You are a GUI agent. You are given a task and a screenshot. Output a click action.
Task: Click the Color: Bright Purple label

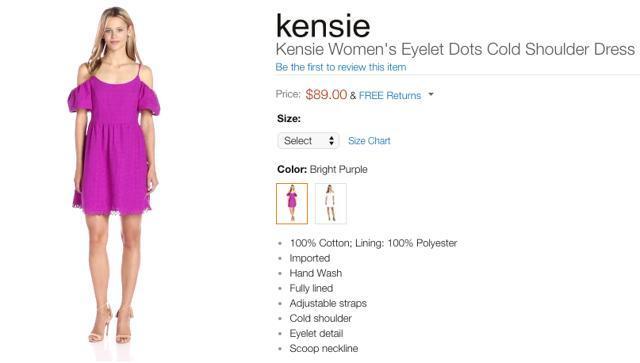tap(322, 169)
